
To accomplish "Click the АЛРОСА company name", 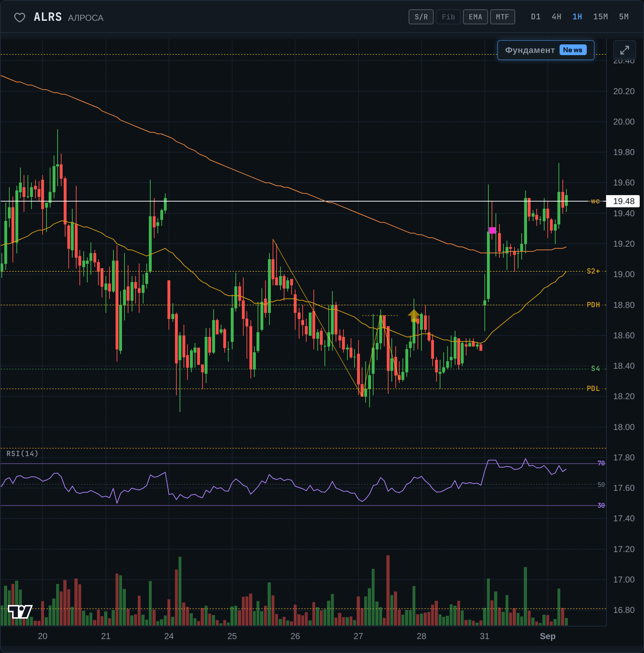I will click(x=86, y=18).
